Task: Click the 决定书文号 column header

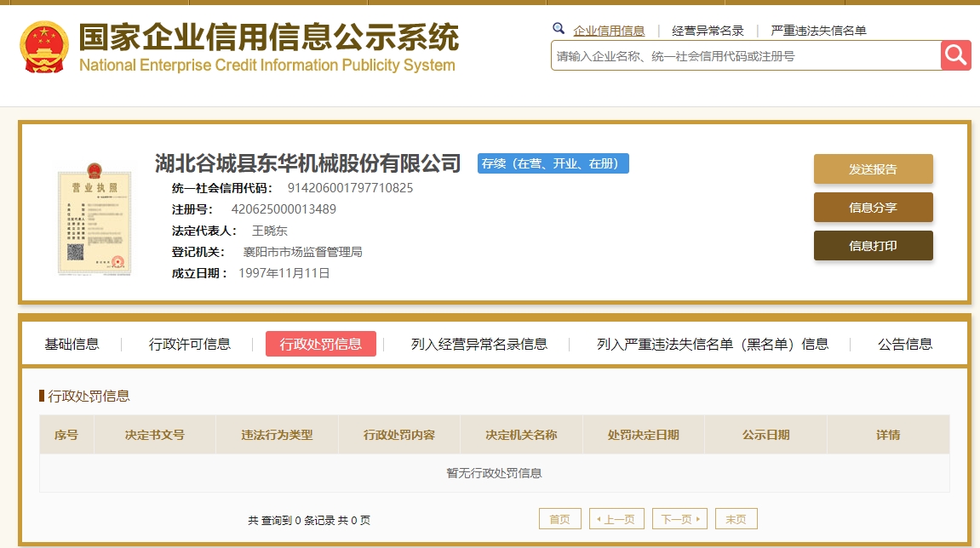Action: point(154,434)
